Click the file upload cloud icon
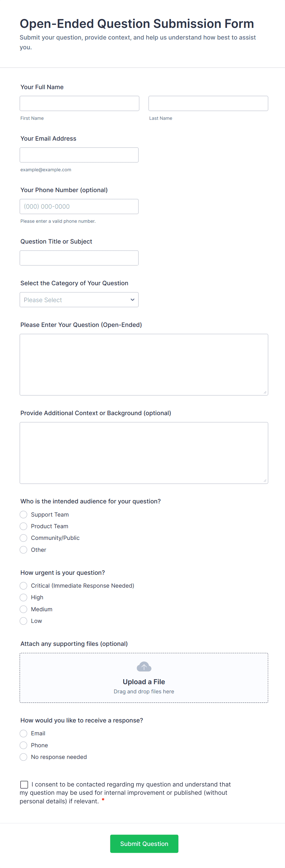The image size is (285, 868). [144, 666]
